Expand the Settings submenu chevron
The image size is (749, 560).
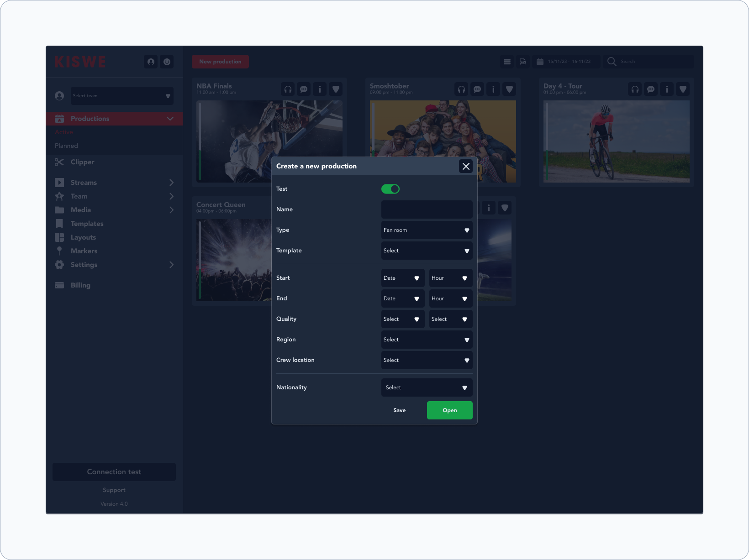pos(171,265)
